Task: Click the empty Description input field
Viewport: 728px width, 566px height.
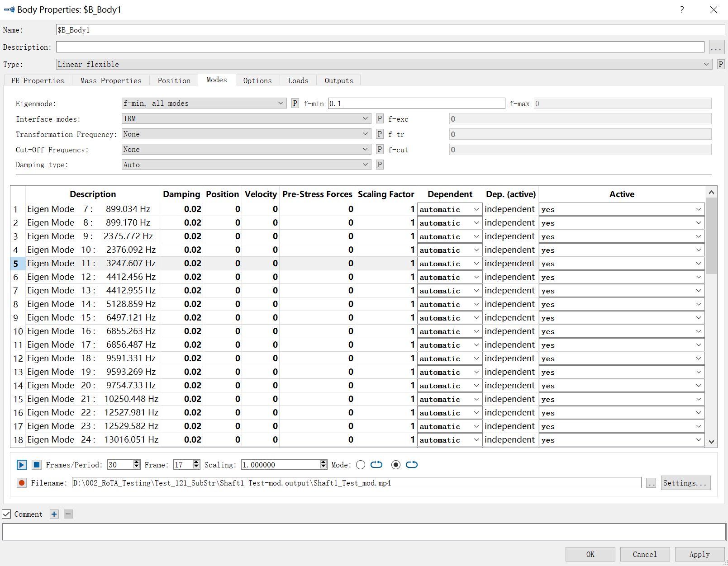Action: [380, 47]
